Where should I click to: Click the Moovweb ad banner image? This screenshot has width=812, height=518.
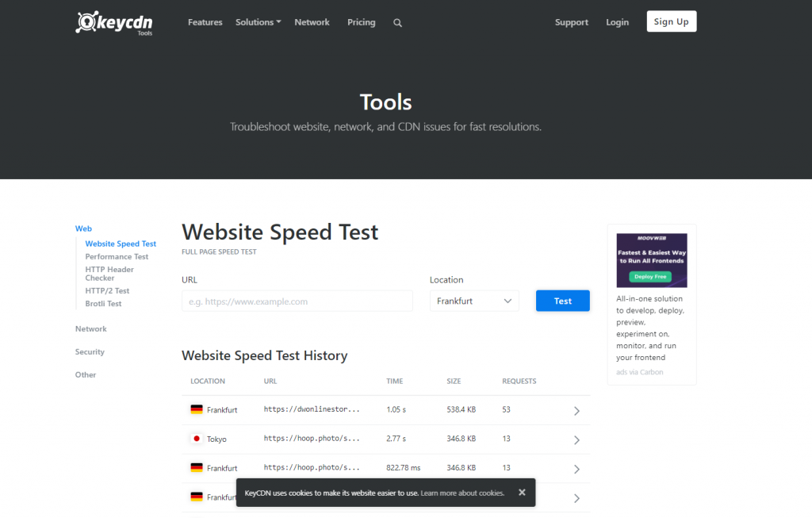pyautogui.click(x=651, y=259)
